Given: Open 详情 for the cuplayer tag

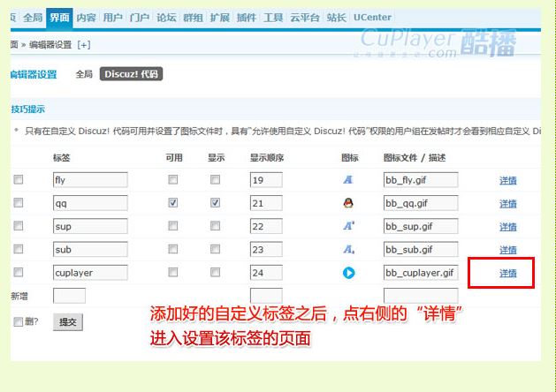Looking at the screenshot, I should [507, 274].
